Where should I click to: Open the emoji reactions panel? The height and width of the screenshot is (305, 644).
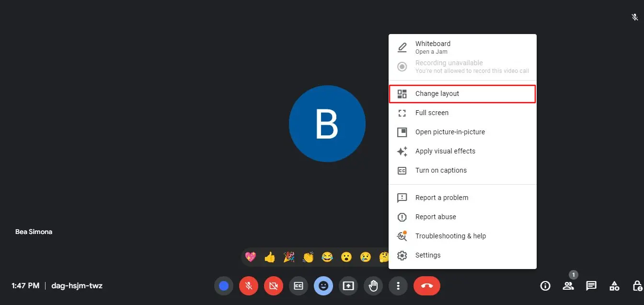(323, 285)
